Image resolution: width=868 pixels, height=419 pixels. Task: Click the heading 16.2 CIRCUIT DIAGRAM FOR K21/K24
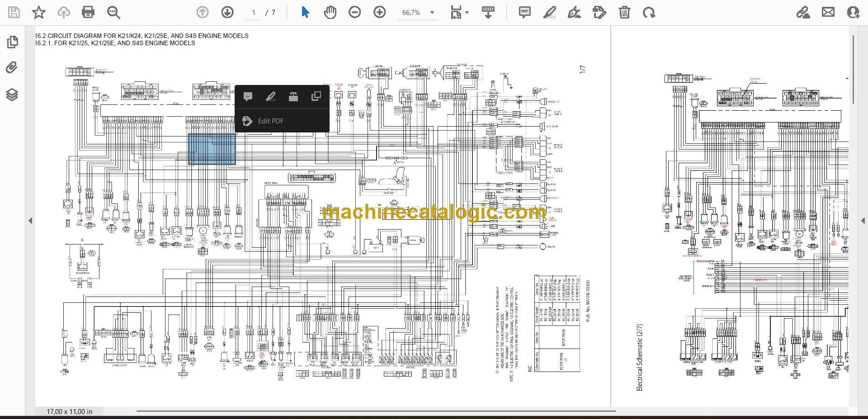(x=142, y=36)
